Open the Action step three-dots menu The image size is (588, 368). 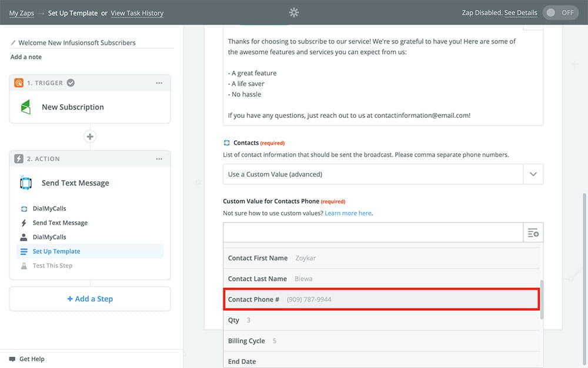point(159,159)
